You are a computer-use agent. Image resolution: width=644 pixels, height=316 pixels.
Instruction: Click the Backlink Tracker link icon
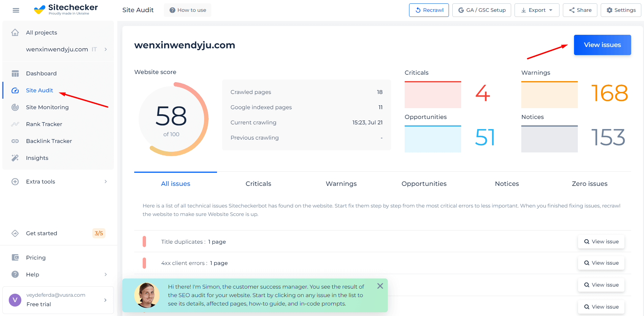point(15,141)
